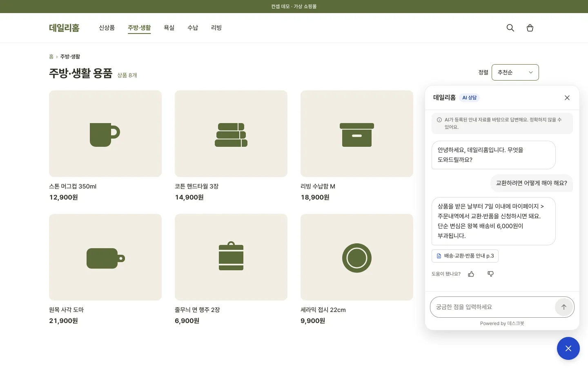Open the 수납 category menu

193,28
